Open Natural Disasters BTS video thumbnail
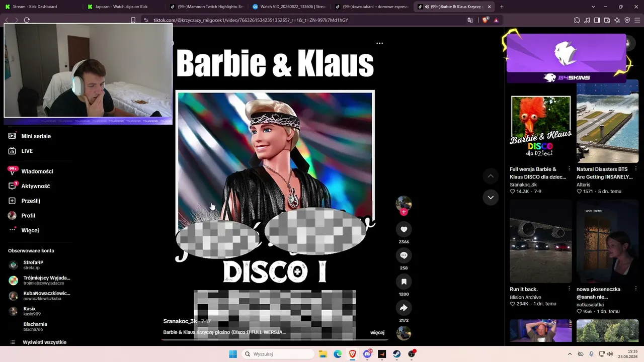 [x=607, y=121]
